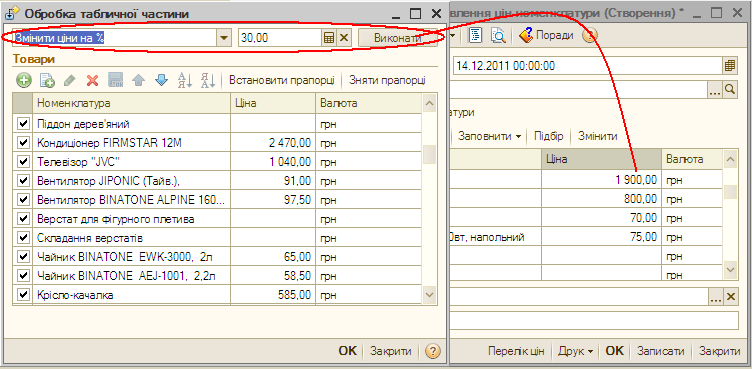Click the Поради icon in back window
The height and width of the screenshot is (369, 752).
point(526,35)
